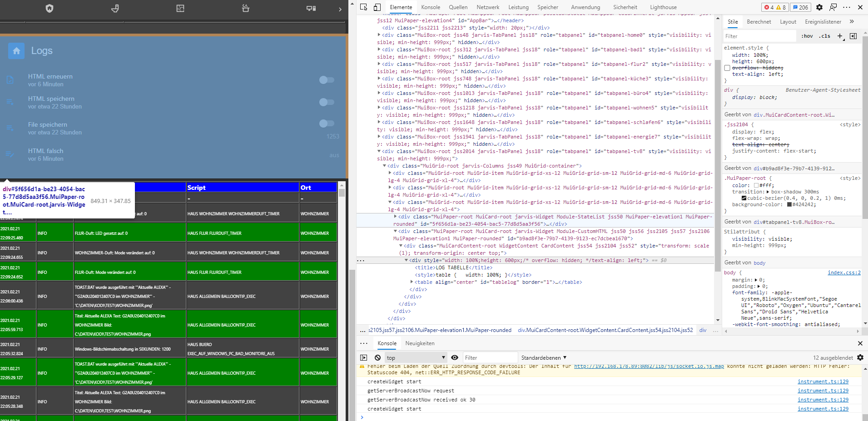
Task: Open the Leistung tab
Action: click(518, 7)
